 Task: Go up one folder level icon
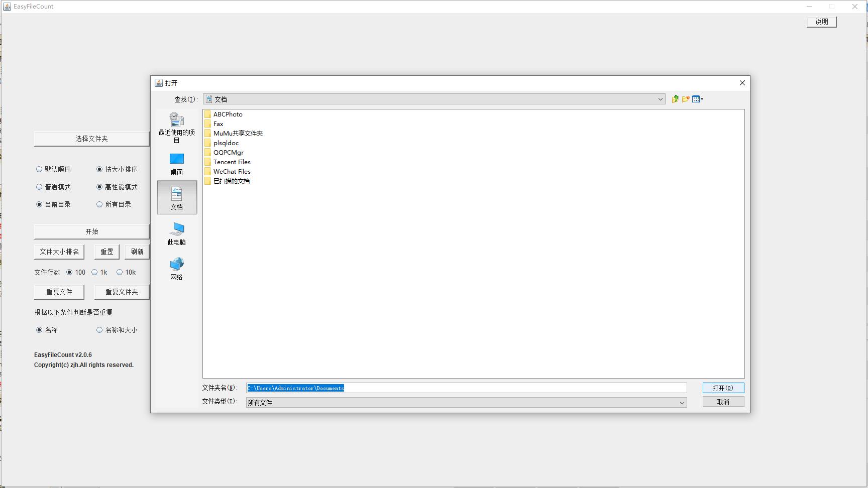(x=675, y=99)
